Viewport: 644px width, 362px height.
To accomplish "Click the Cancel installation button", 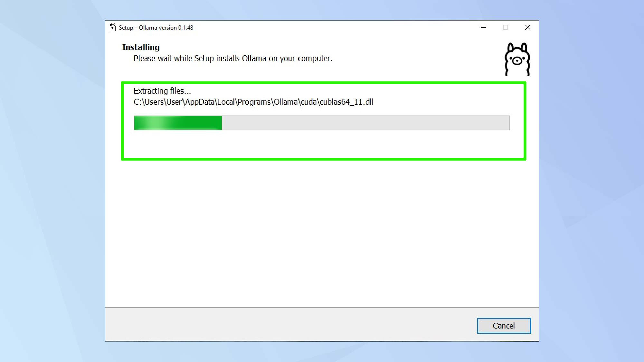I will tap(504, 326).
